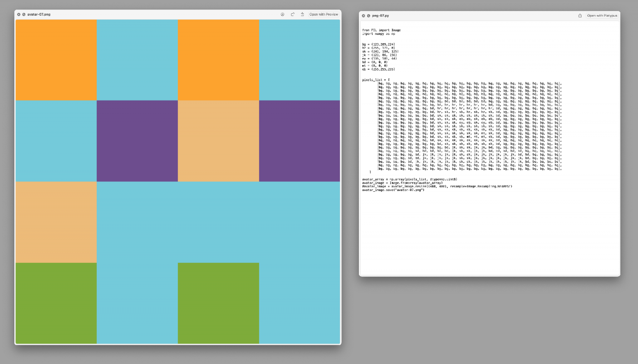Click the crossed-circle icon beside the png-07.py close button

[x=368, y=15]
